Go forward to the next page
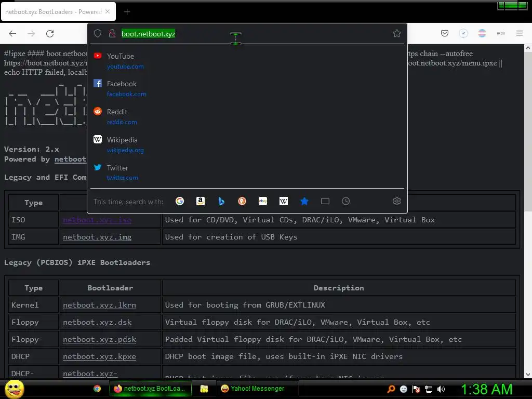 [31, 34]
